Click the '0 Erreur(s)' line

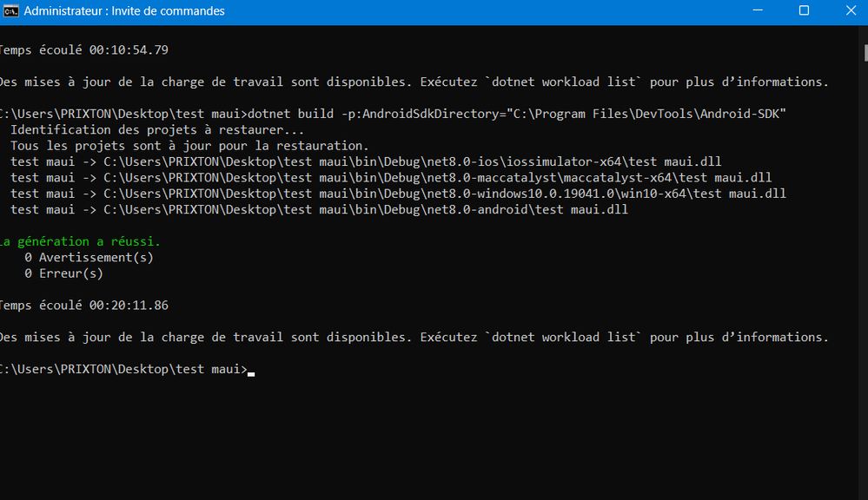pyautogui.click(x=63, y=273)
